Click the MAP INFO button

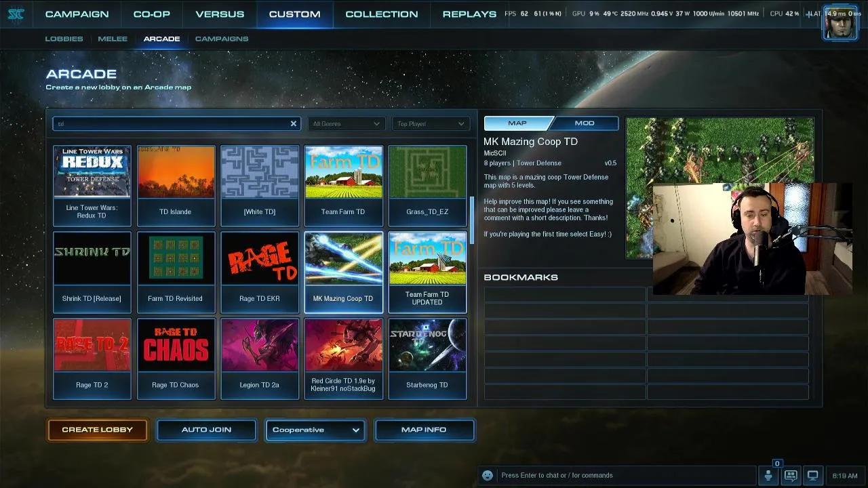(424, 430)
